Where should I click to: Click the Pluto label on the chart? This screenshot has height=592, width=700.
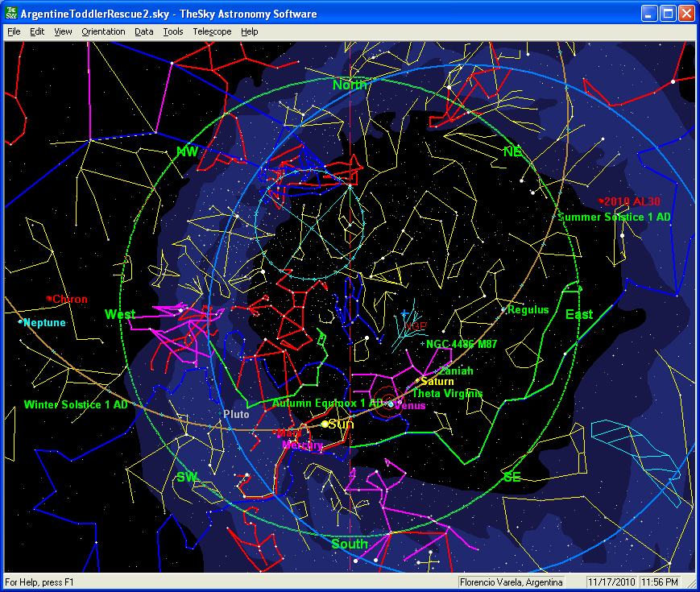pos(236,414)
